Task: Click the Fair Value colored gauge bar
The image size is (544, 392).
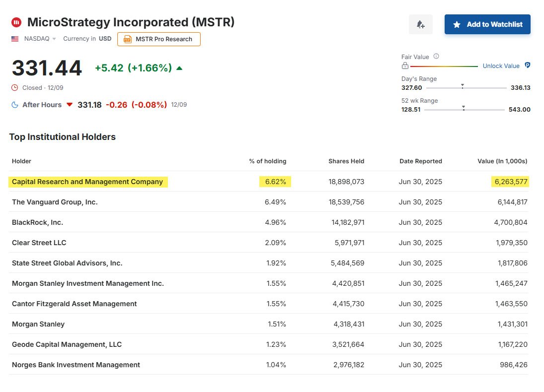Action: pos(444,66)
